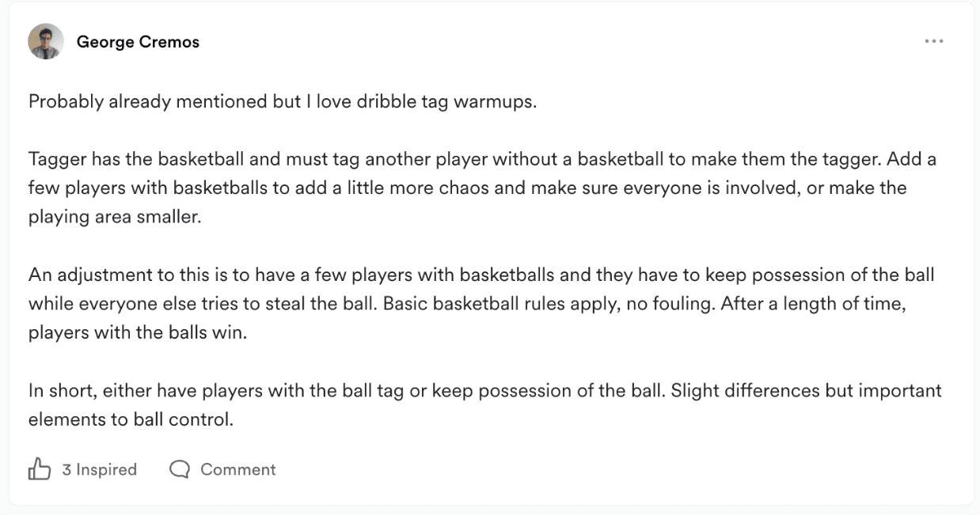The width and height of the screenshot is (980, 516).
Task: Open the three-dot post options menu
Action: tap(934, 41)
